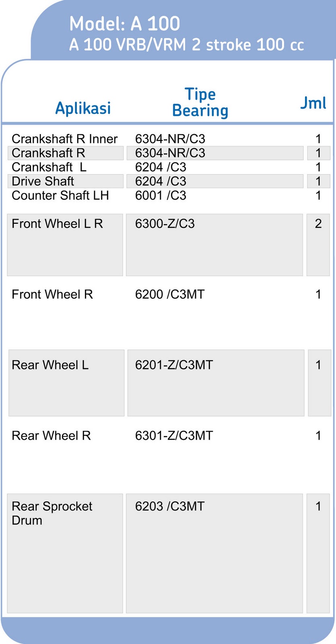Click the Model: A 100 title
Image resolution: width=336 pixels, height=644 pixels.
(x=124, y=24)
